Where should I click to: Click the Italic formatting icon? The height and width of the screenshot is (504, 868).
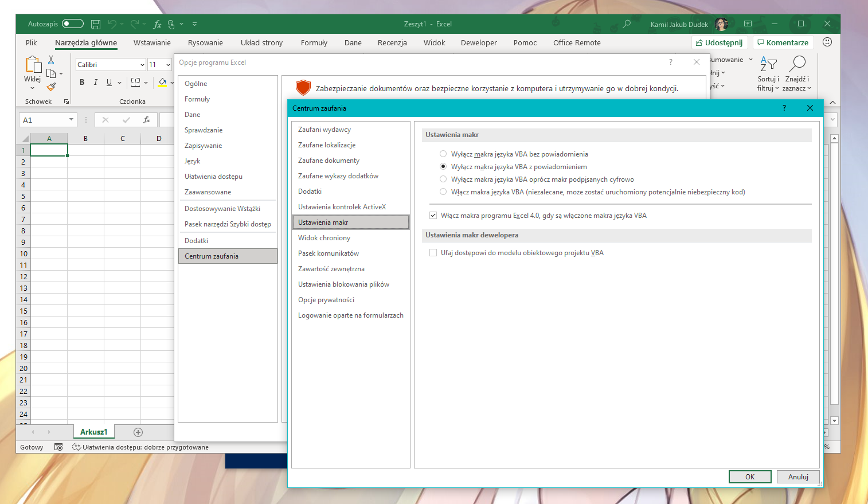click(x=96, y=83)
